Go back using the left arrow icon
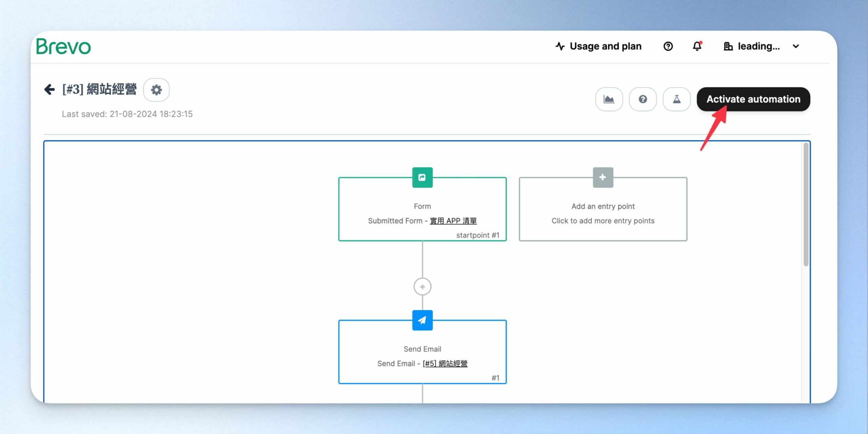This screenshot has width=868, height=434. [50, 90]
